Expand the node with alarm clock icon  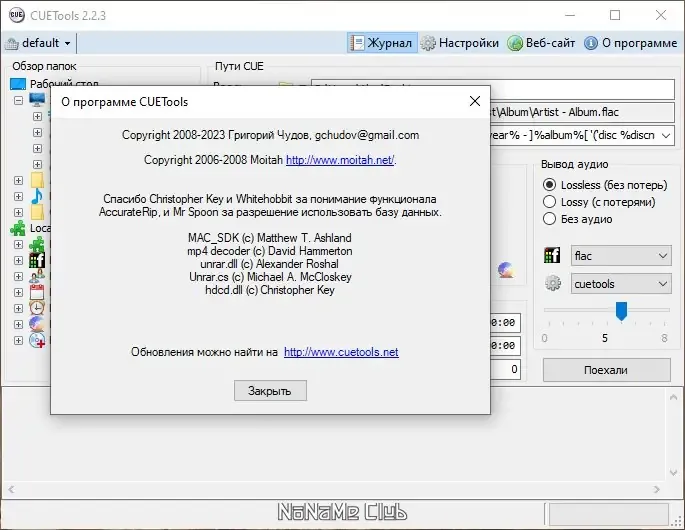[18, 308]
